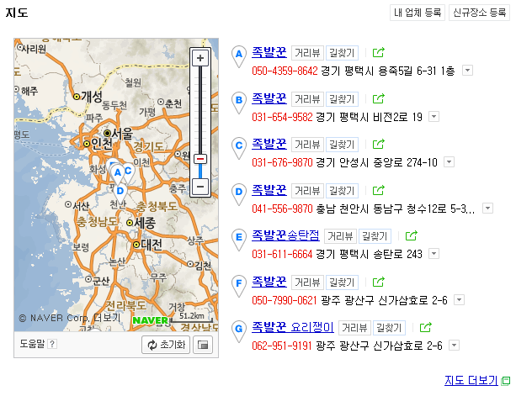Click the 내 업체 등록 button
Viewport: 532px width, 396px height.
coord(418,13)
